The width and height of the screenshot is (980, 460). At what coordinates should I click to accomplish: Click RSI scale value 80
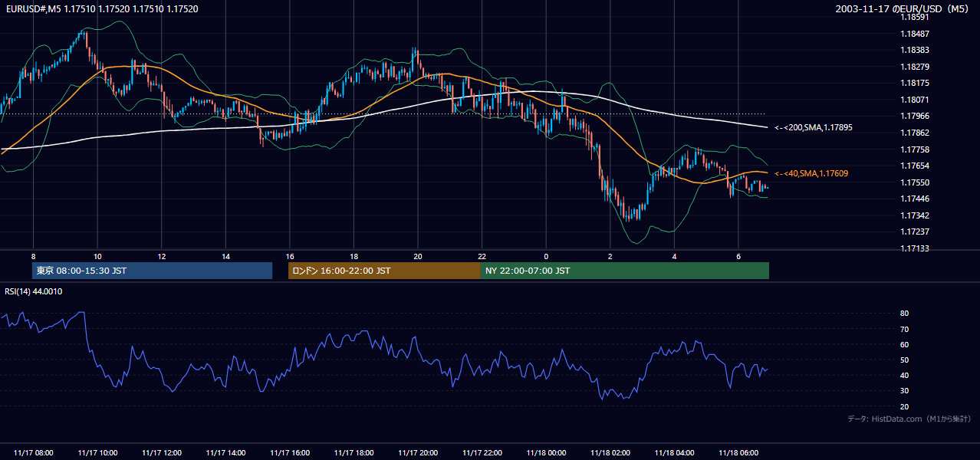pos(905,314)
